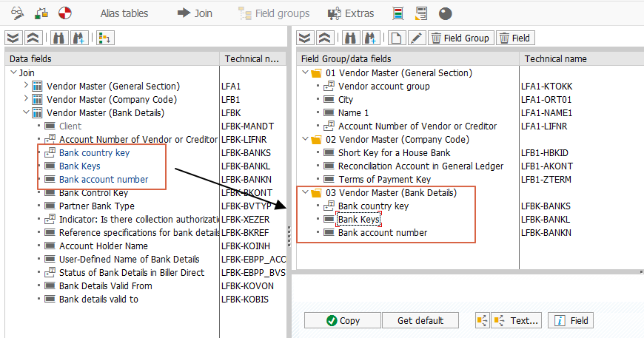Viewport: 644px width, 338px height.
Task: Collapse field group 03 Vendor Master (Bank Details)
Action: (x=305, y=192)
